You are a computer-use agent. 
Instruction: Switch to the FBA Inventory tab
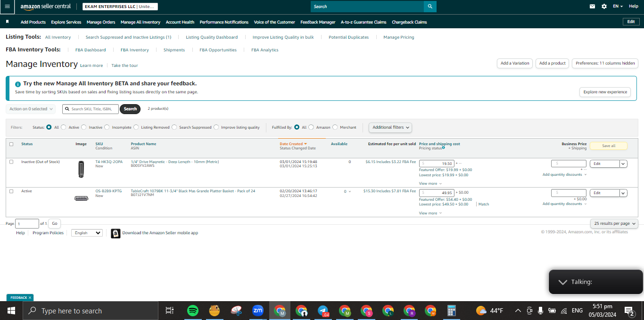pos(135,50)
